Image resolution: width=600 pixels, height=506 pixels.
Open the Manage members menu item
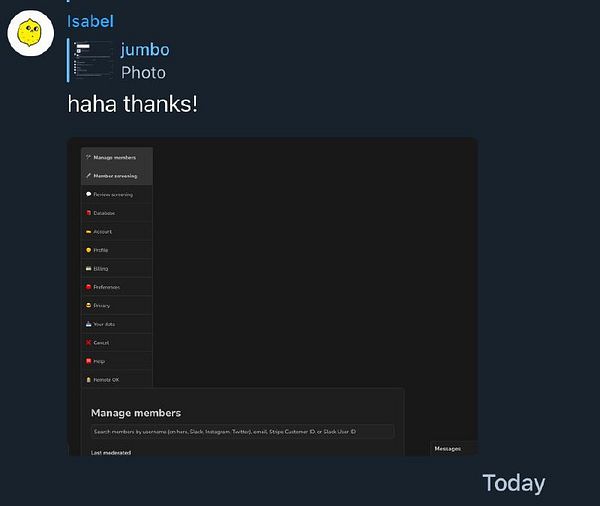point(117,157)
